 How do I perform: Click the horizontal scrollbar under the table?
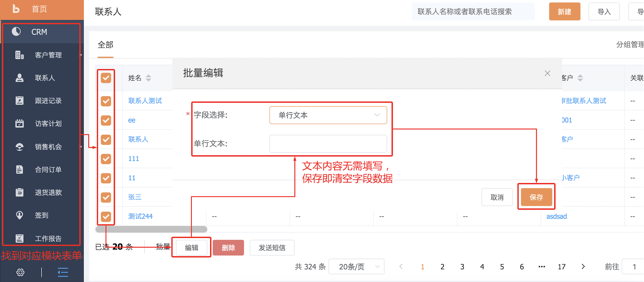pos(151,229)
